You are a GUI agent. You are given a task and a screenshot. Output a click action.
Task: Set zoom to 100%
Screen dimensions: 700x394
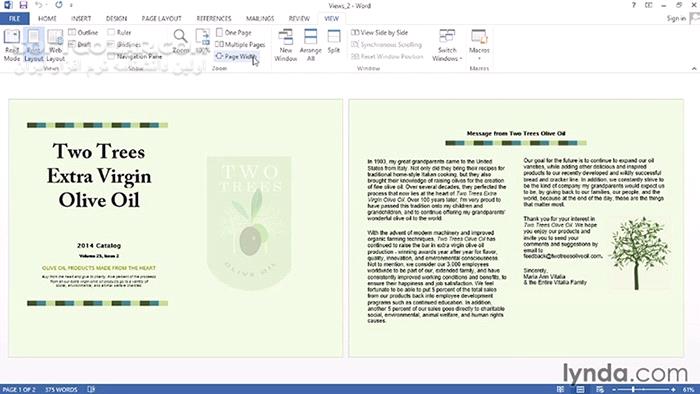[203, 41]
